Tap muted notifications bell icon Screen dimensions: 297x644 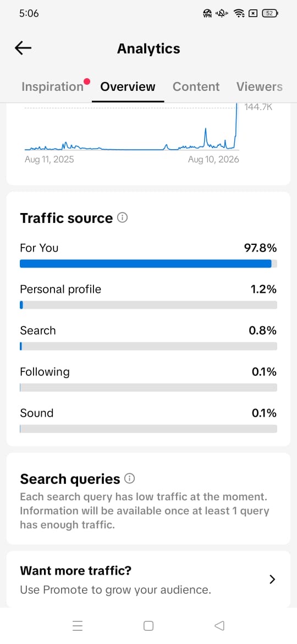point(222,14)
